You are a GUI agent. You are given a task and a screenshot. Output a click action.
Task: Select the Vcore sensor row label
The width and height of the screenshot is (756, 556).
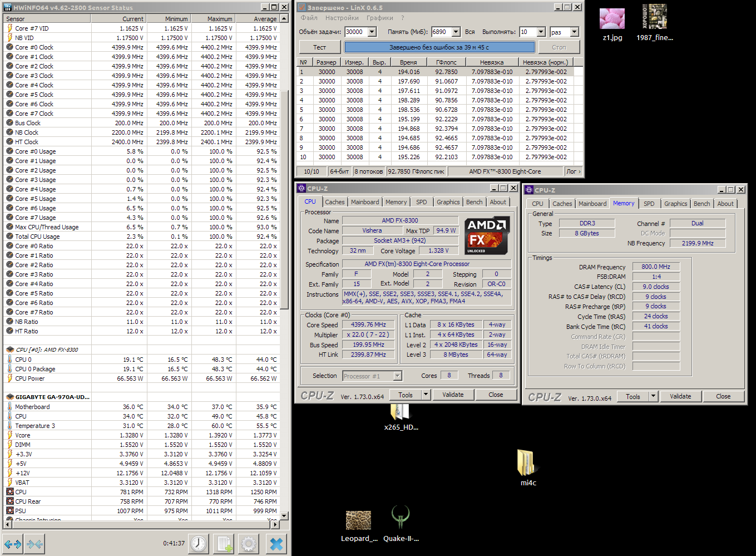tap(23, 435)
